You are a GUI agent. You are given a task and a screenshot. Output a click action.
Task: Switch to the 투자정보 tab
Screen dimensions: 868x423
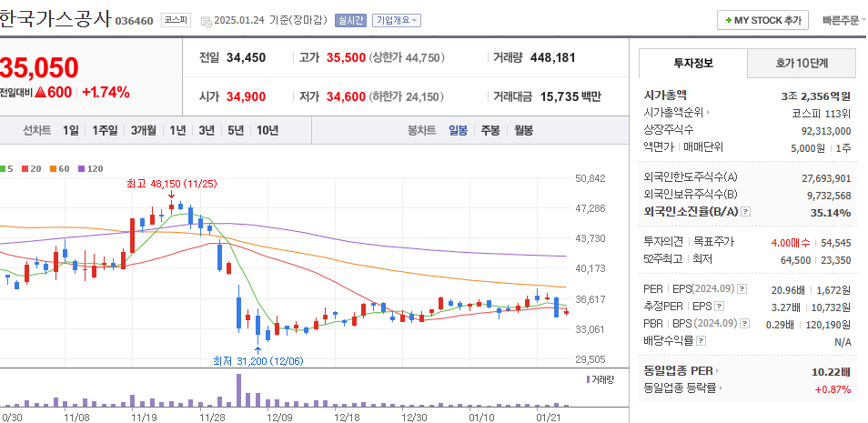pyautogui.click(x=693, y=63)
